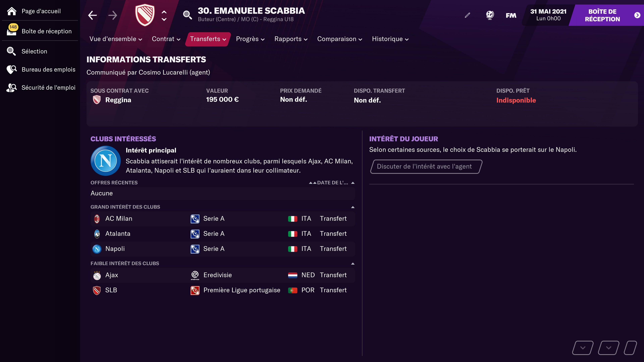The height and width of the screenshot is (362, 644).
Task: Collapse the Offres récentes section
Action: pos(353,183)
